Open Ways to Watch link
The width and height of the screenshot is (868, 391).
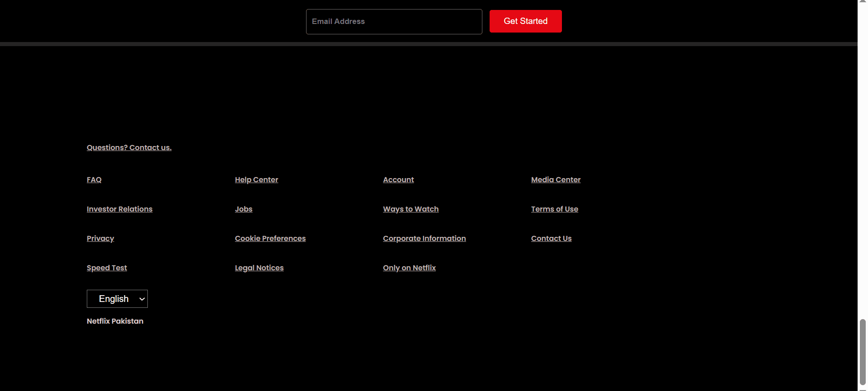410,209
